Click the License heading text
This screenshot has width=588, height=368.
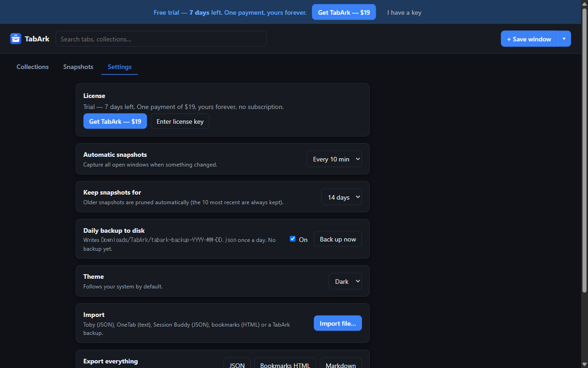[94, 96]
